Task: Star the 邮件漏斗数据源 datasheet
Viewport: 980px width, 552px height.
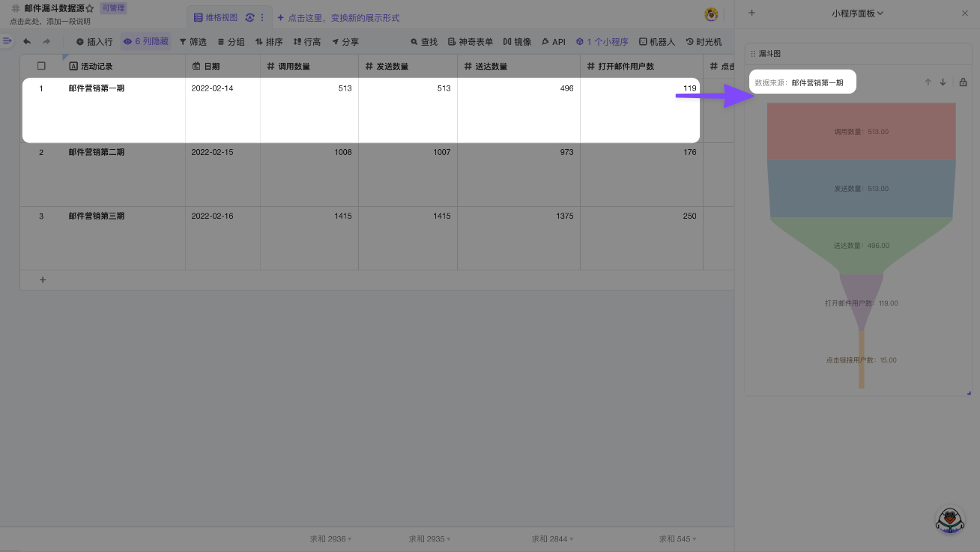Action: [90, 8]
